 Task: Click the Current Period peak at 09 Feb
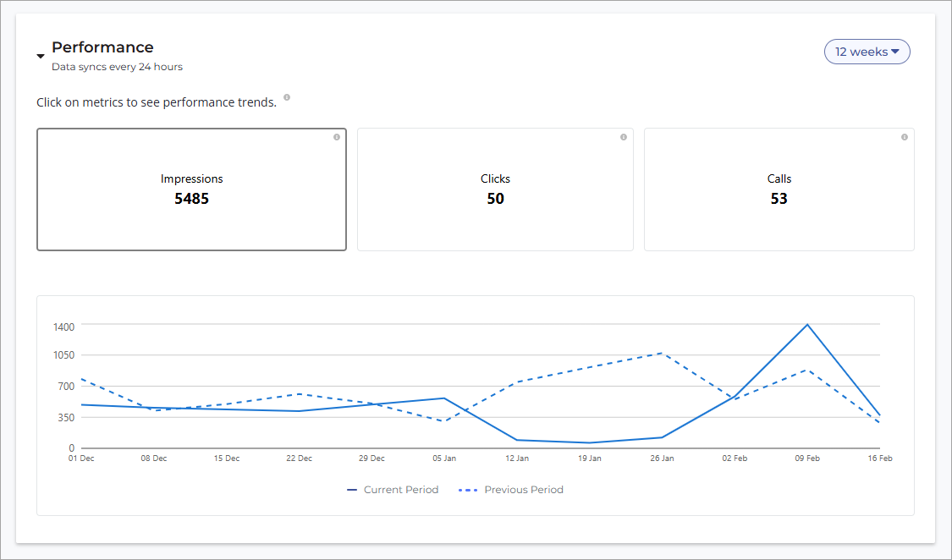[807, 325]
